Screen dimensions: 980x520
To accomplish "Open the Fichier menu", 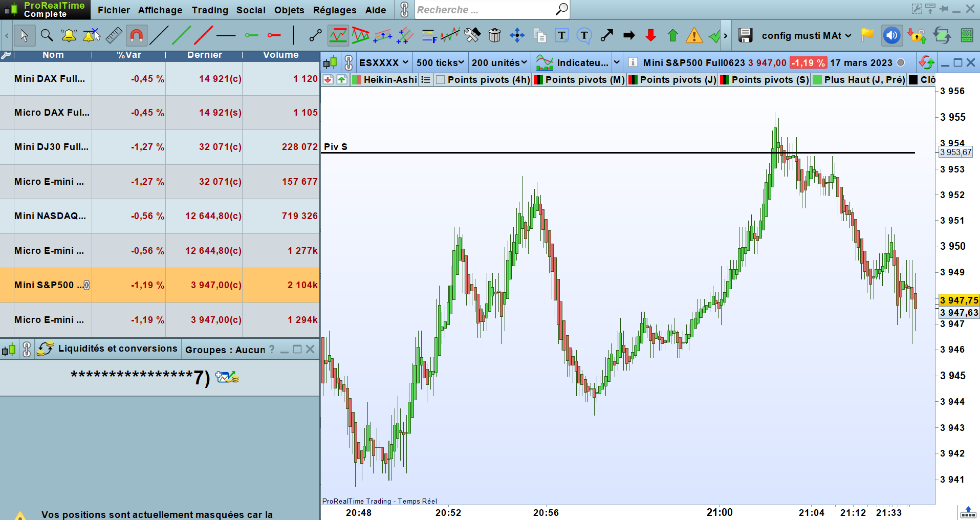I will 114,10.
